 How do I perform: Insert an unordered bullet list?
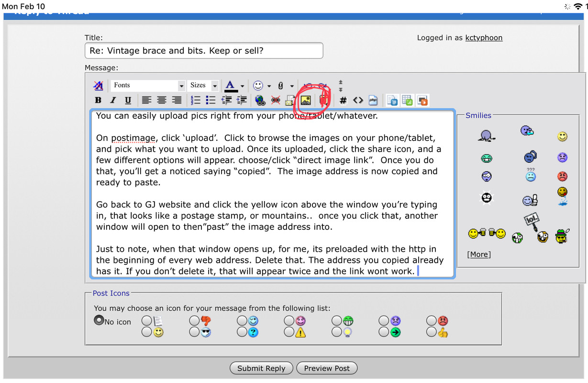[211, 100]
